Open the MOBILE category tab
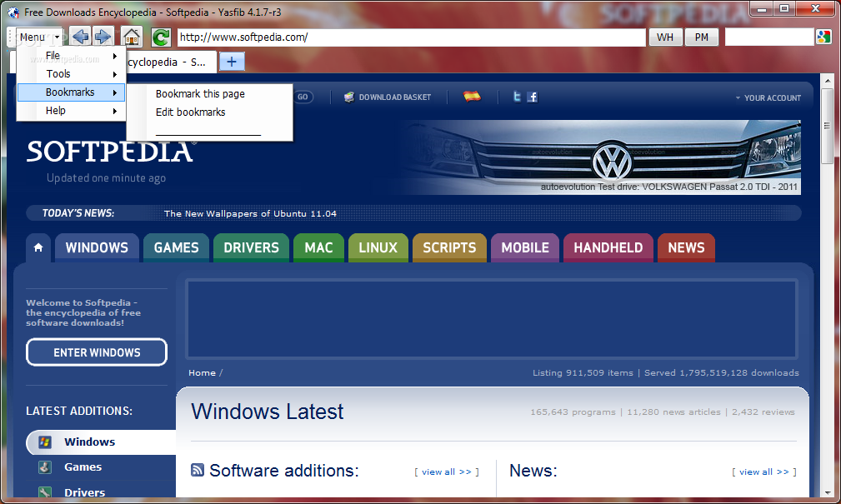 tap(525, 247)
